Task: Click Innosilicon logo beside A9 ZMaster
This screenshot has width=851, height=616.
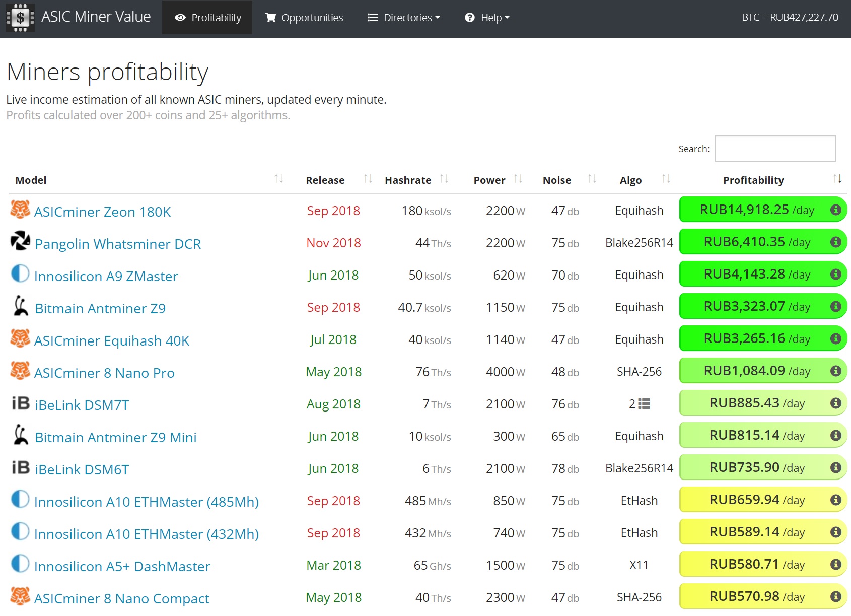Action: (20, 273)
